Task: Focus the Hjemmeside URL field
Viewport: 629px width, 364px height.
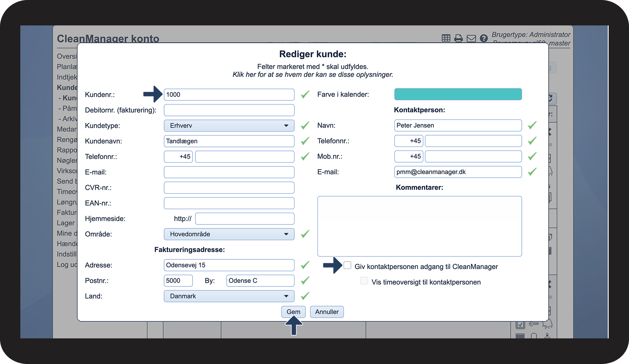Action: (245, 218)
